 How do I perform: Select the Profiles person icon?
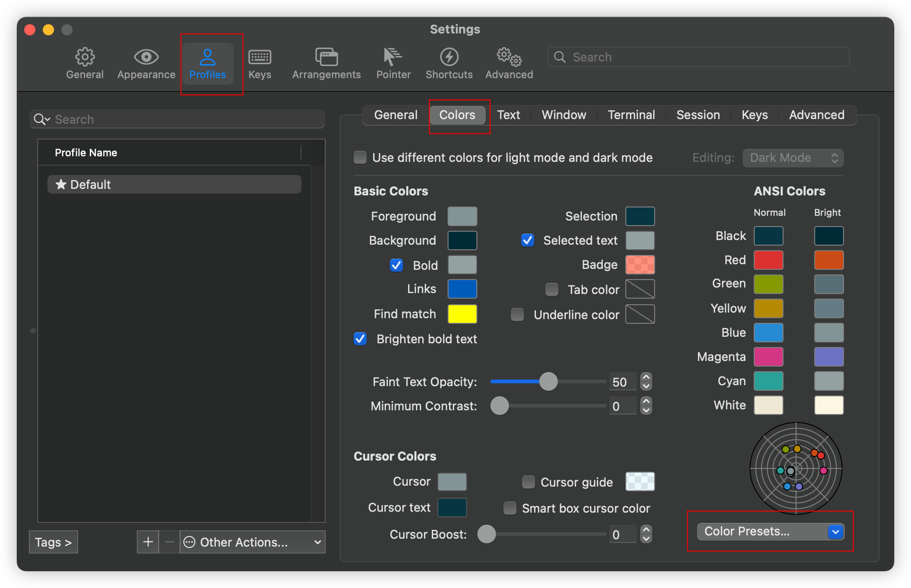coord(208,57)
